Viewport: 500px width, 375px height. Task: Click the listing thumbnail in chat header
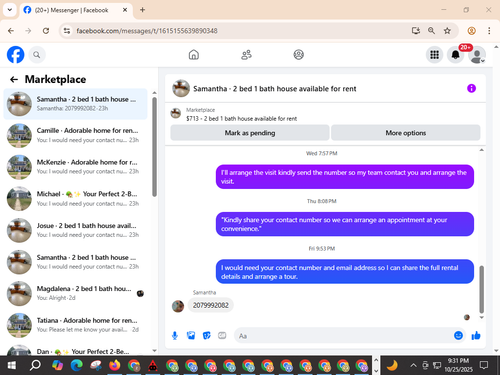coord(181,88)
